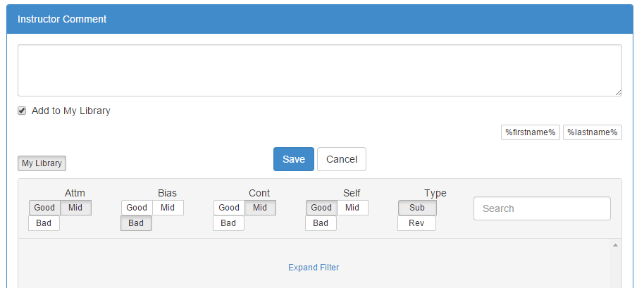Toggle the Cont Bad filter
The image size is (644, 288).
228,223
